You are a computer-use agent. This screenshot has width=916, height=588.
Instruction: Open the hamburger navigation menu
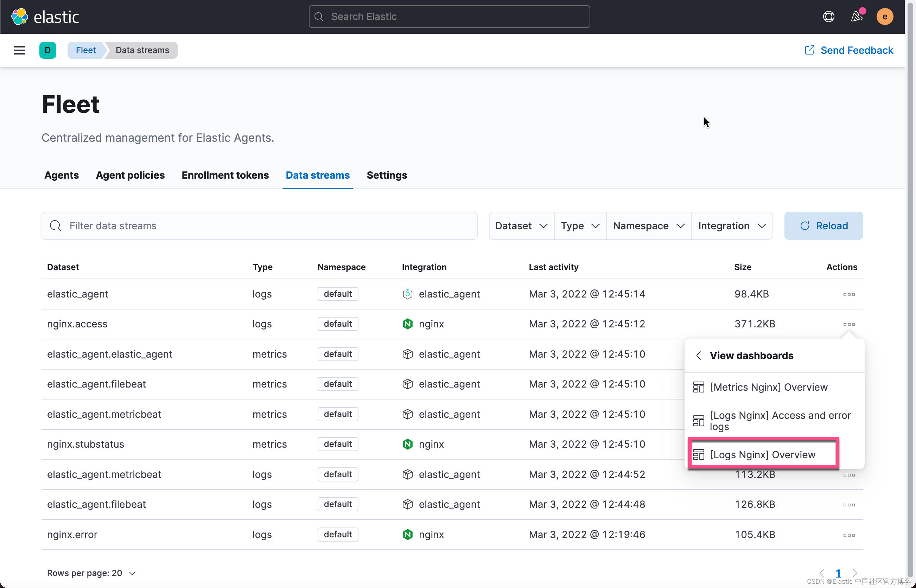click(x=19, y=50)
